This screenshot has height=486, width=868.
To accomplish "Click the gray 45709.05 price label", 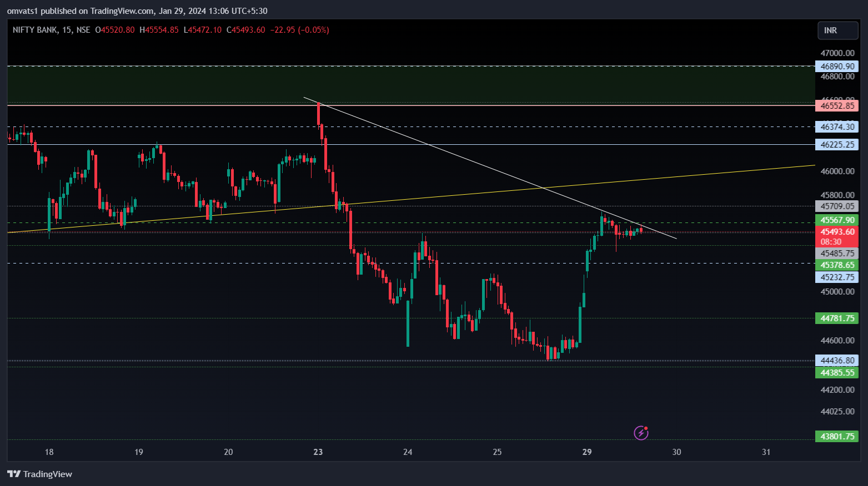I will coord(837,206).
